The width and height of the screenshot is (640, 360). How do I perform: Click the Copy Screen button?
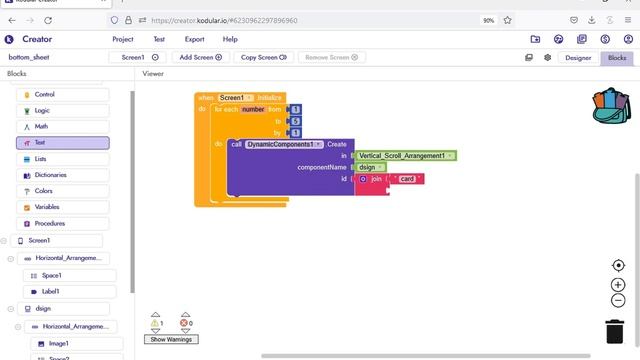pos(264,58)
